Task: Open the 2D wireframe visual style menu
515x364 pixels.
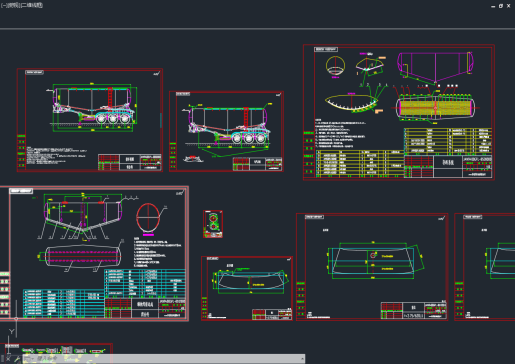Action: 31,5
